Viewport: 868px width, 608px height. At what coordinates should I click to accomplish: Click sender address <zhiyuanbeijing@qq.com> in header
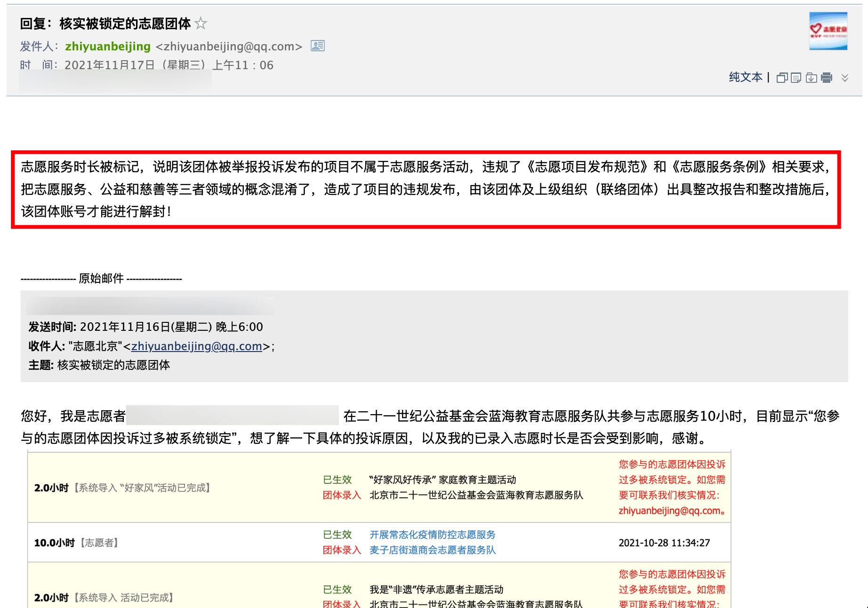pos(229,46)
